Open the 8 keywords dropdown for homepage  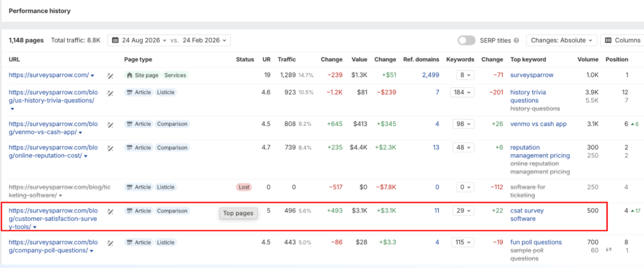click(x=465, y=75)
